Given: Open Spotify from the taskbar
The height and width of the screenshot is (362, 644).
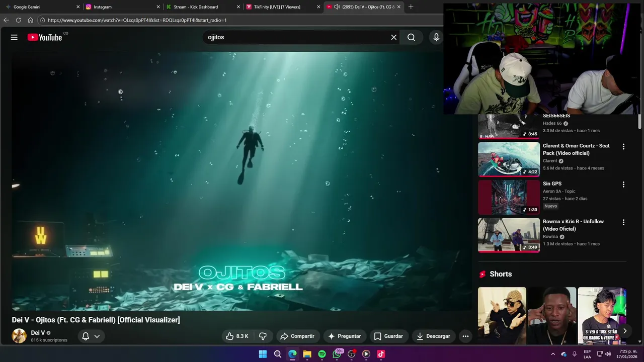Looking at the screenshot, I should 322,354.
